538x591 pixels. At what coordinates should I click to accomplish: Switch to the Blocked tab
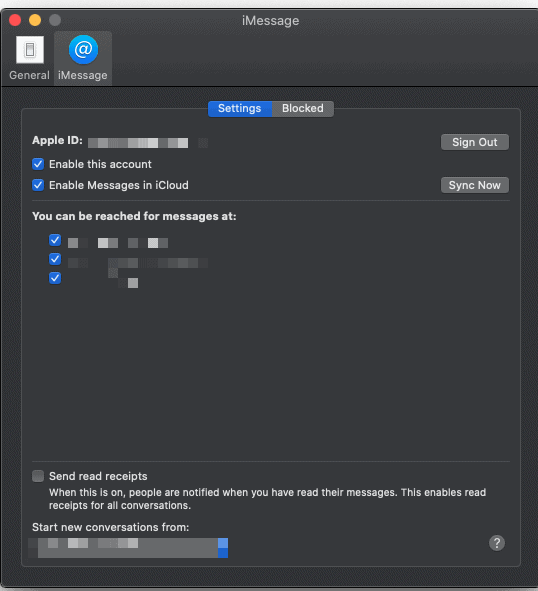(x=303, y=109)
